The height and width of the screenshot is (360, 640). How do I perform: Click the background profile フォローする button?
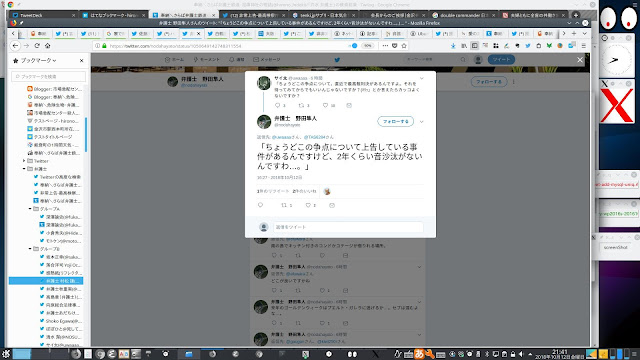[489, 82]
